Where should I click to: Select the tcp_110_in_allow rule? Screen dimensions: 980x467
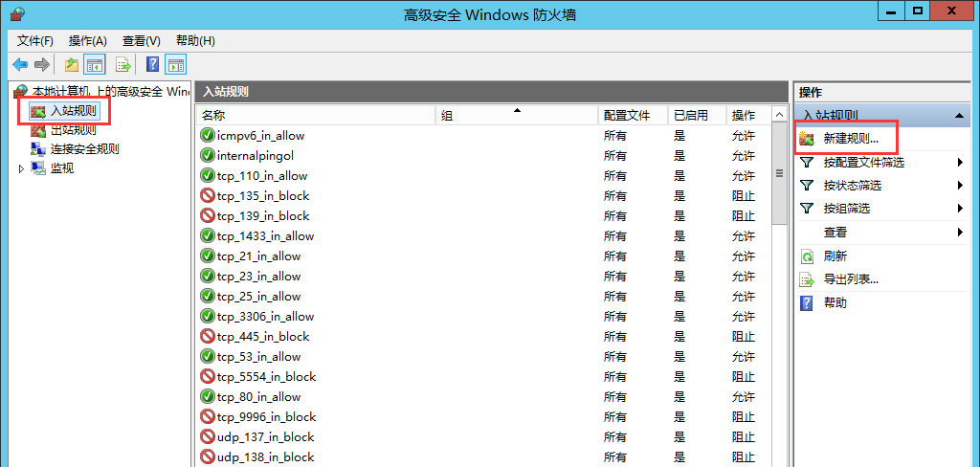(484, 176)
